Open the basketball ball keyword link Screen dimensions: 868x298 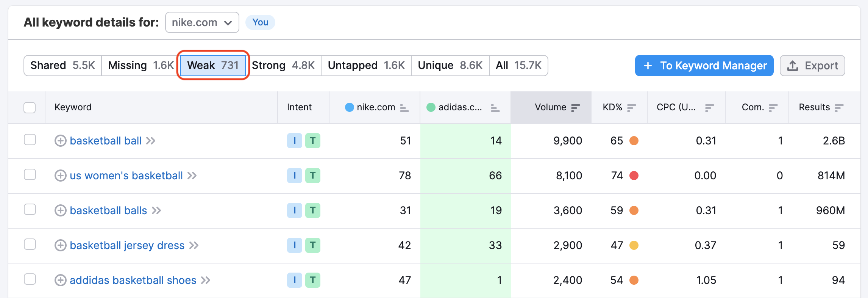pyautogui.click(x=106, y=141)
